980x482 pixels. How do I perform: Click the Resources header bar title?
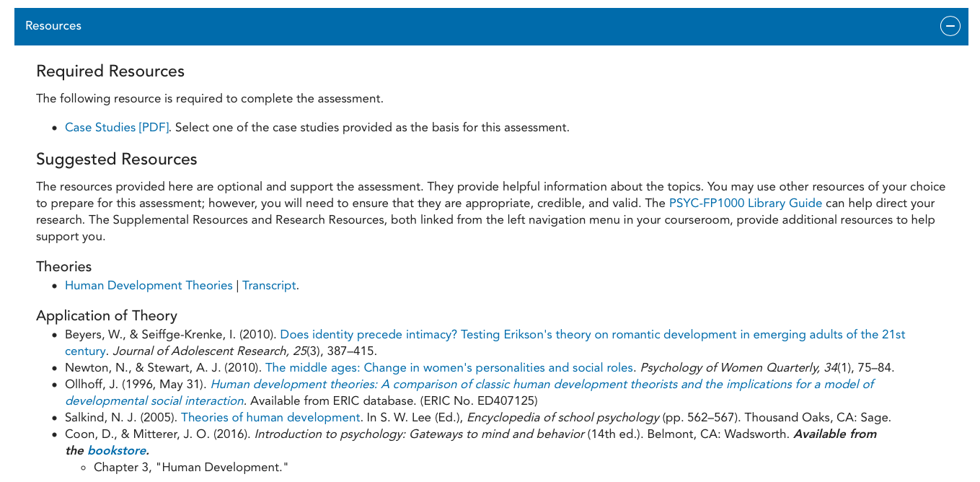[x=53, y=26]
